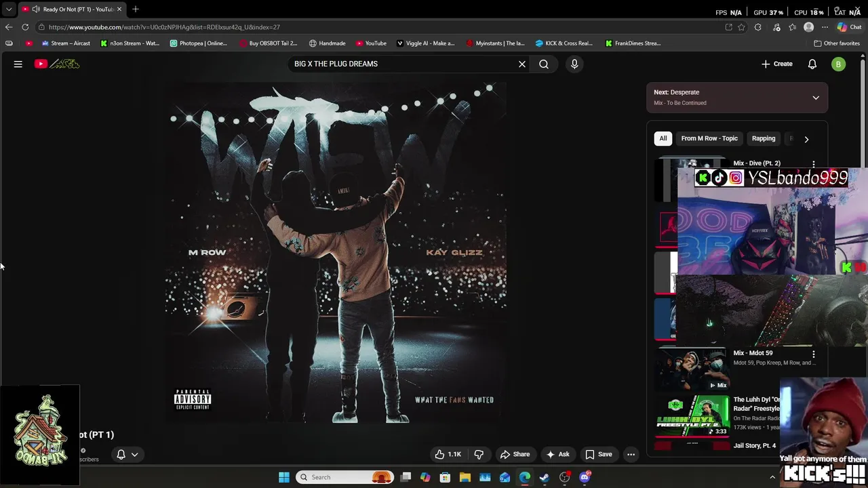Open the YouTube bookmark in favorites bar
The width and height of the screenshot is (868, 488).
click(371, 43)
